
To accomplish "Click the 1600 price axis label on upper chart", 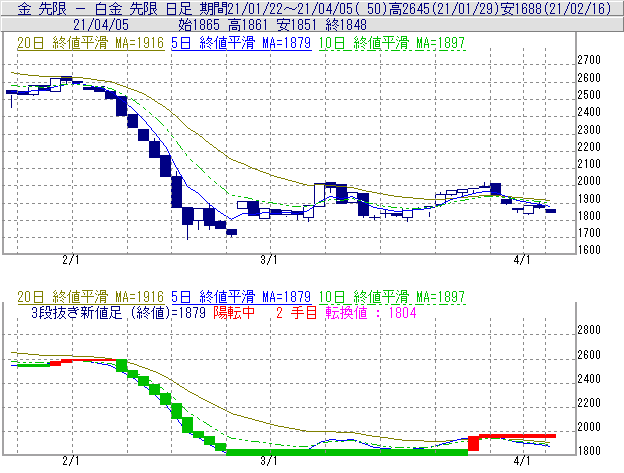I will 589,250.
